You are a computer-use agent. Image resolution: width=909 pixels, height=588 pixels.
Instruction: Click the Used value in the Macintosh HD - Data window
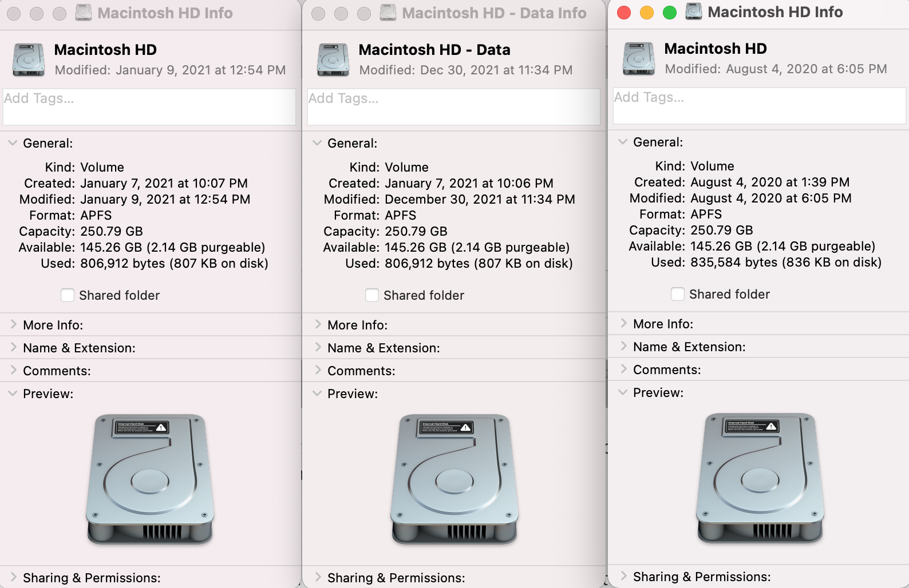(x=479, y=264)
